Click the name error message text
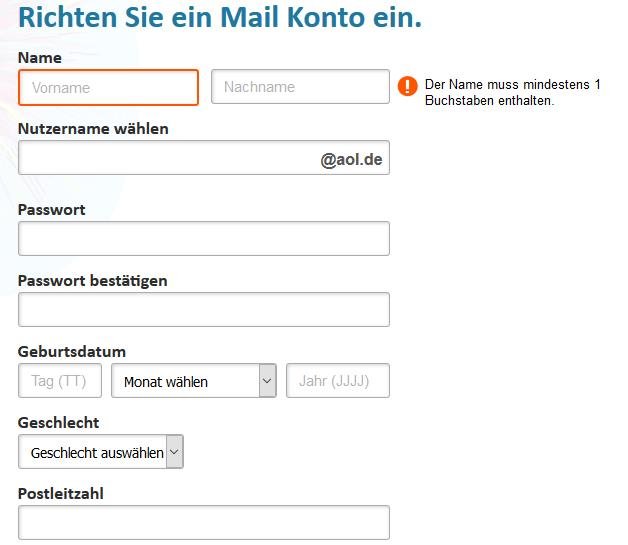The height and width of the screenshot is (545, 628). tap(513, 93)
